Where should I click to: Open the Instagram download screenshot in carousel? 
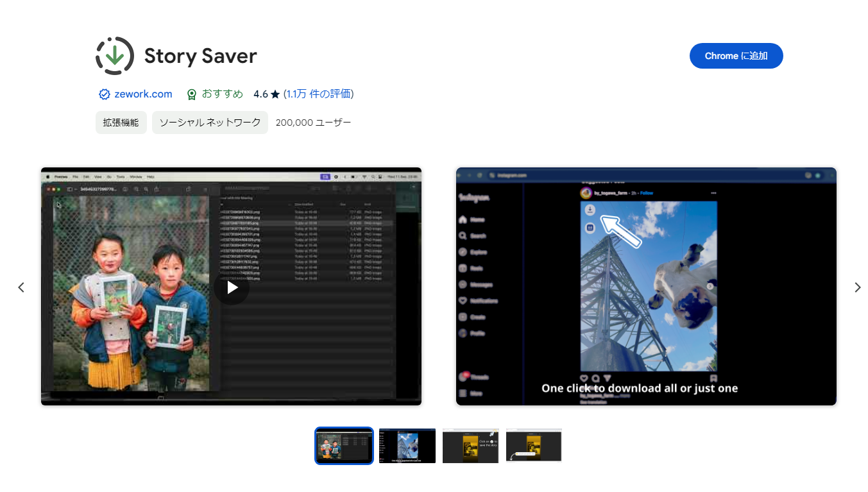(x=645, y=286)
